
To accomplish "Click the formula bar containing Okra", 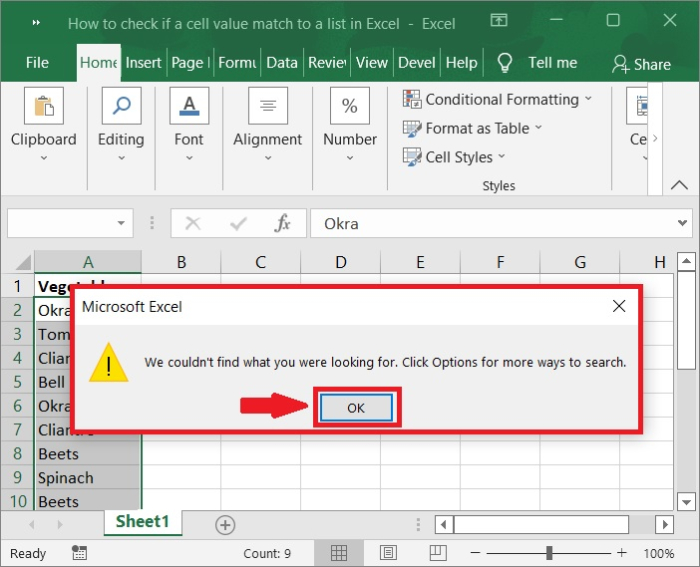I will click(x=493, y=223).
